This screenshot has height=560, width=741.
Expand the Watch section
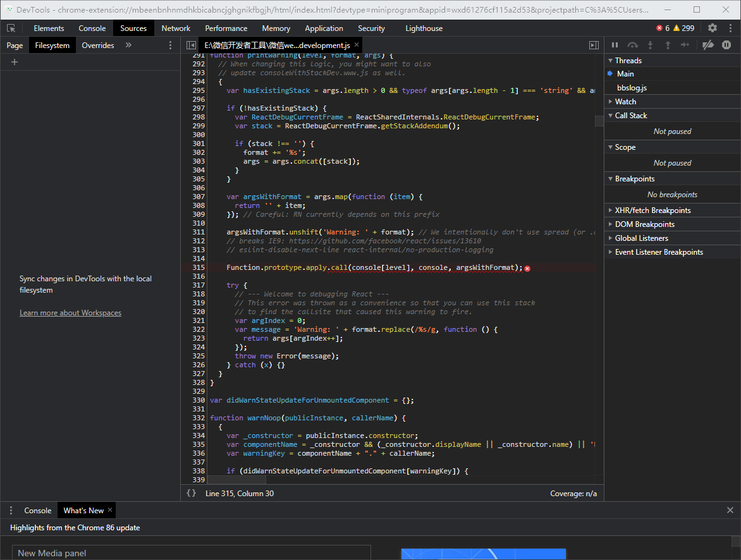625,102
